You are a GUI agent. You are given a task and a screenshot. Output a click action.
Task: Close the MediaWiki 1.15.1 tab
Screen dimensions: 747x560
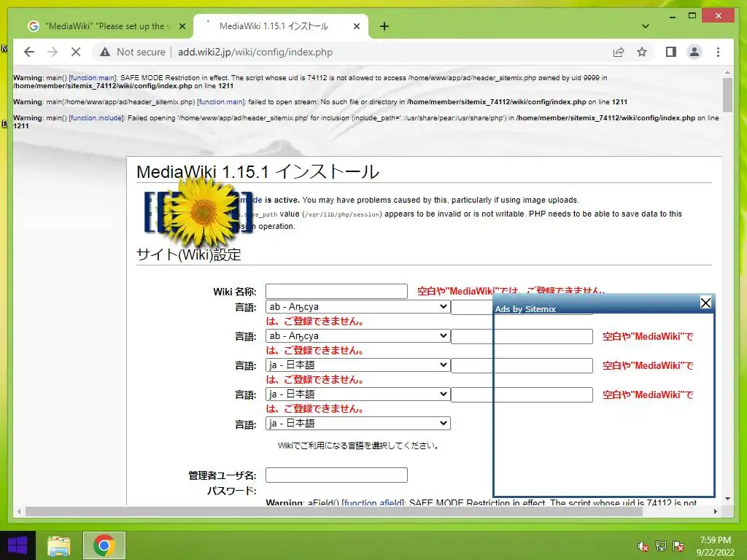tap(356, 26)
